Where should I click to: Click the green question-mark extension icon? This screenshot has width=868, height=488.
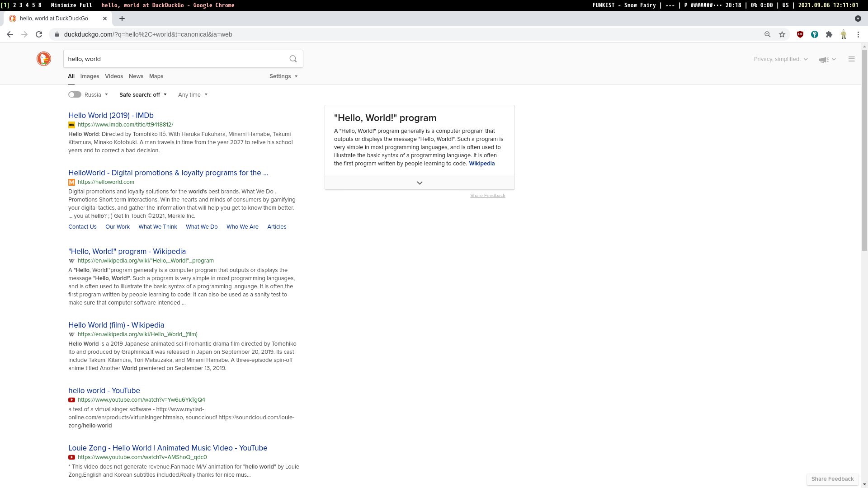[x=815, y=34]
